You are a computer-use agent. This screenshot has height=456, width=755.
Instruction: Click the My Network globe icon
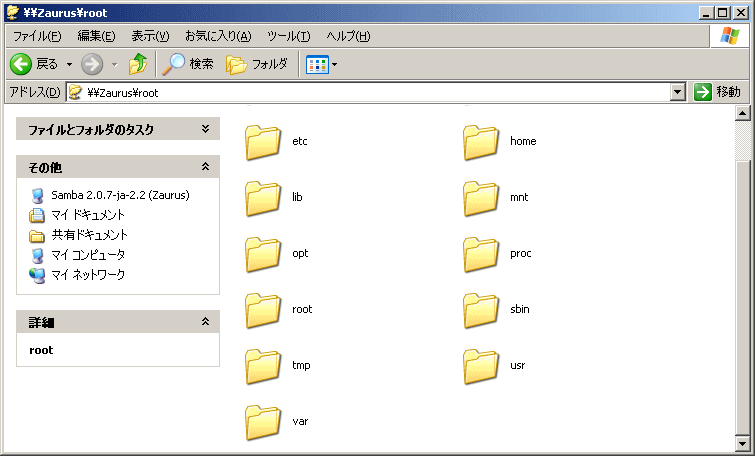[x=37, y=275]
